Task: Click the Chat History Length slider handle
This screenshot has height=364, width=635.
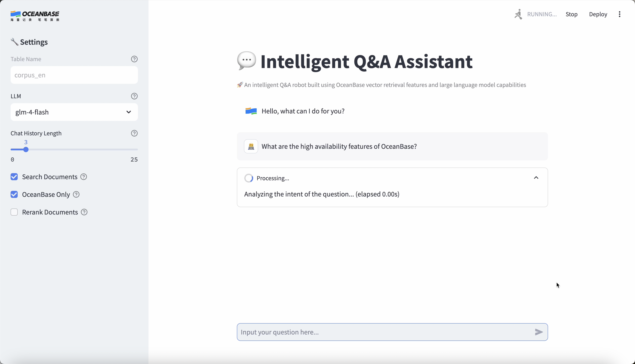Action: click(x=26, y=150)
